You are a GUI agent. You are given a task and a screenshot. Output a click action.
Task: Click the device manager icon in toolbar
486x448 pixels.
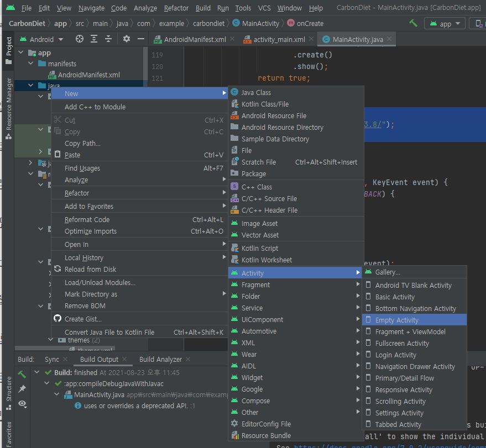(x=479, y=24)
